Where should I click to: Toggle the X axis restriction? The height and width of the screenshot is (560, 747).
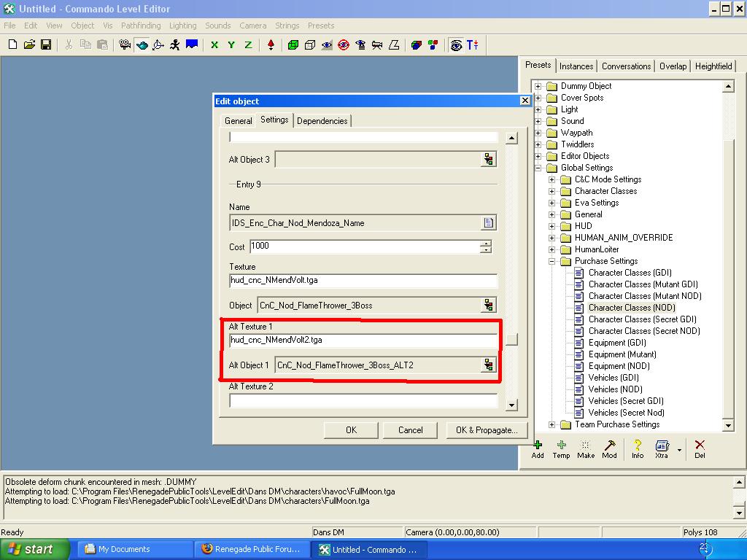point(214,45)
